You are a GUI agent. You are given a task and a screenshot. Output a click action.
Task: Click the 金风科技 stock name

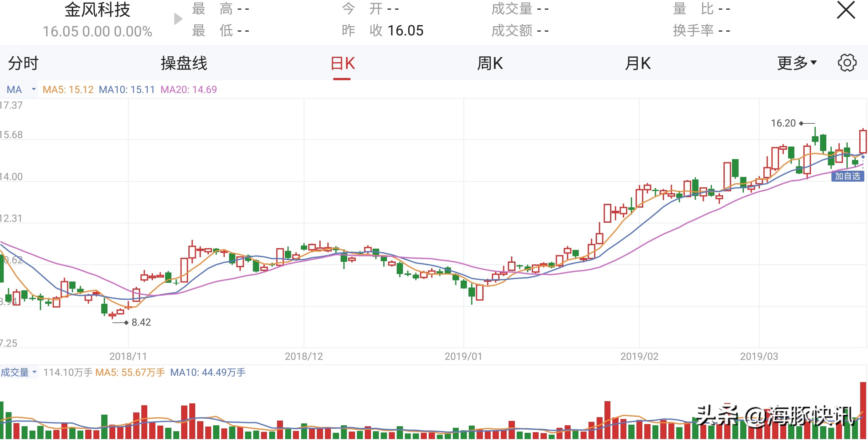pyautogui.click(x=97, y=10)
